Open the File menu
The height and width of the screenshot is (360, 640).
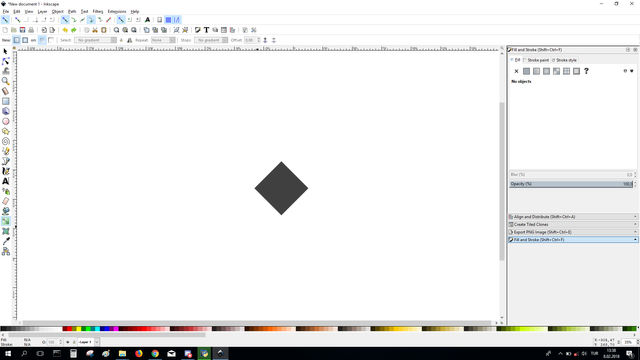pos(6,11)
